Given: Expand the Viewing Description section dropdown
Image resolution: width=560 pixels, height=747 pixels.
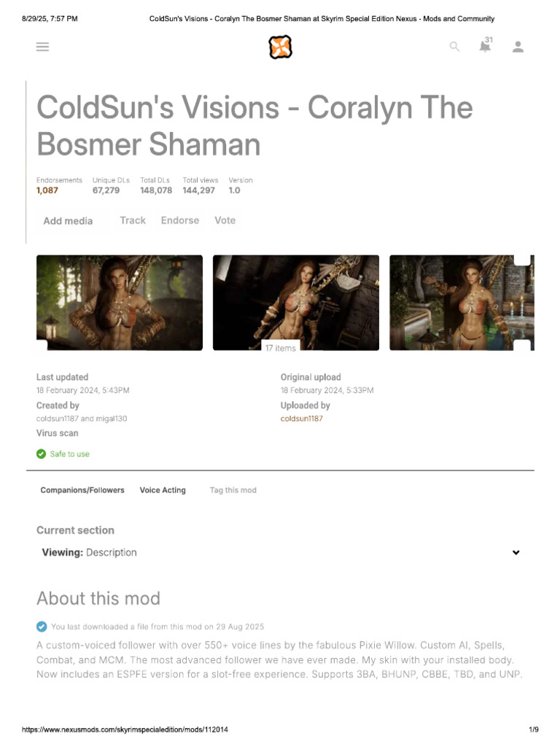Looking at the screenshot, I should click(280, 552).
